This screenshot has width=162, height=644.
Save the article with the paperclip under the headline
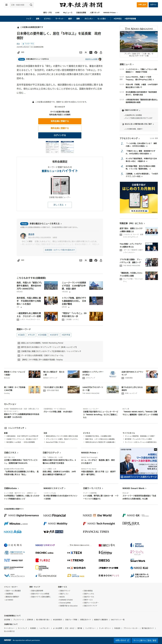tap(18, 52)
